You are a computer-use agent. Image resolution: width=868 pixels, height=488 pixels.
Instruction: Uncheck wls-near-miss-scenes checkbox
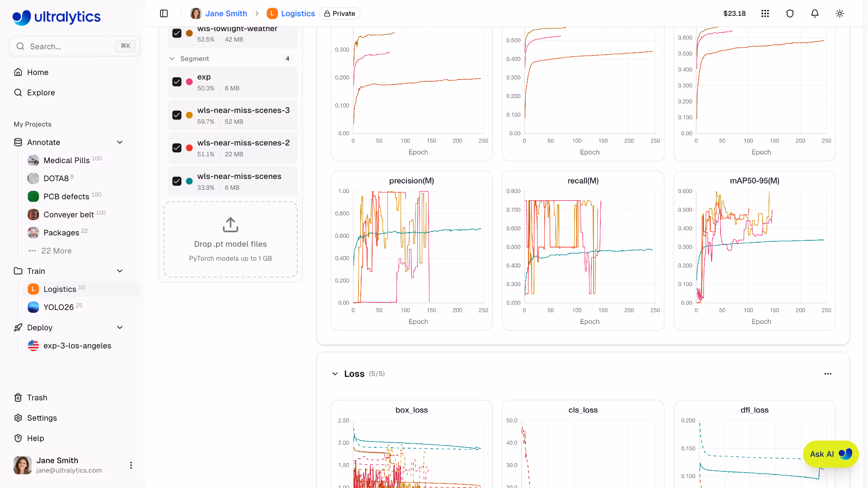pos(177,181)
